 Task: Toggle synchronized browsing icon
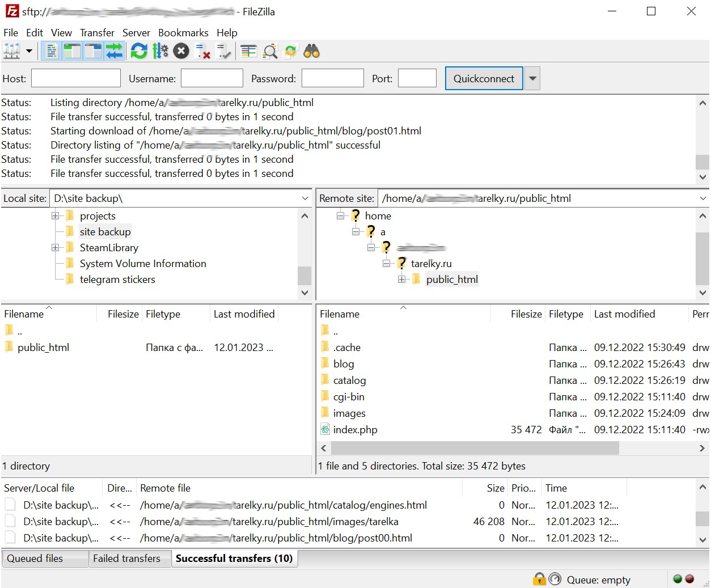click(290, 52)
